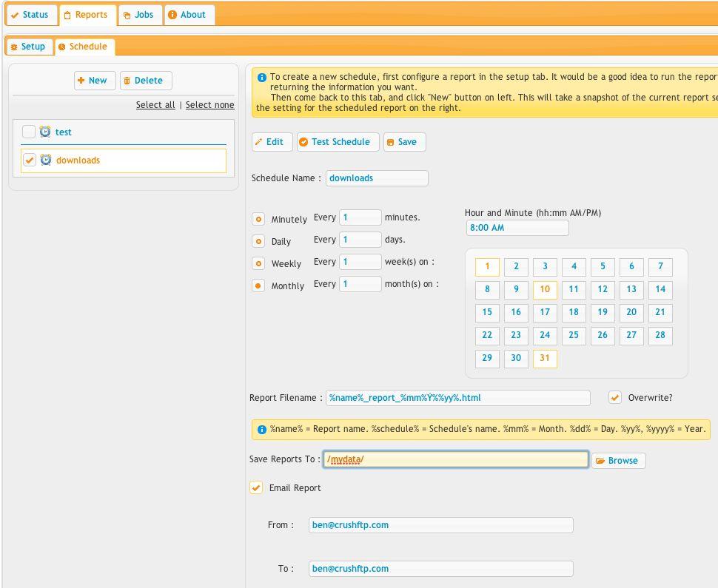Select the Minutely radio button
718x588 pixels.
(x=258, y=219)
